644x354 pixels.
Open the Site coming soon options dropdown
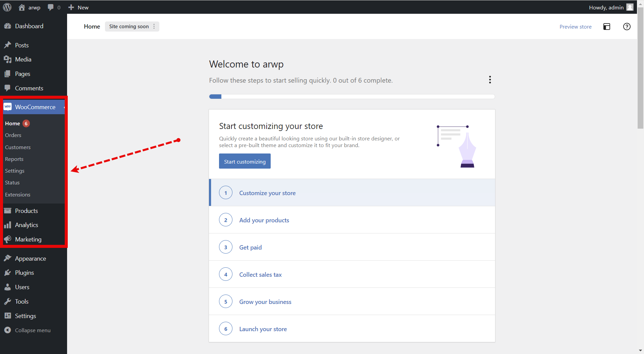point(154,27)
